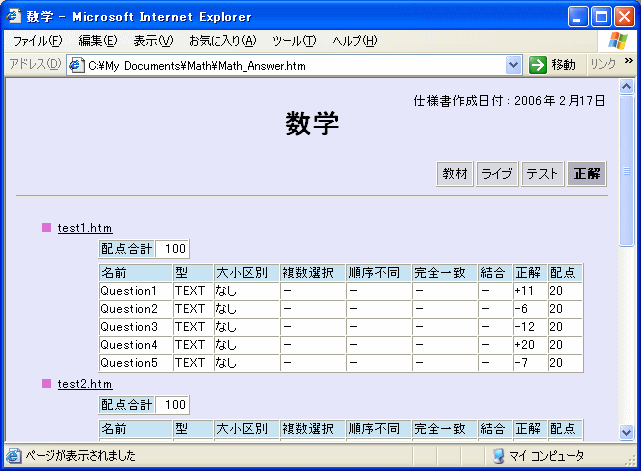
Task: Open the ツール menu
Action: point(294,41)
